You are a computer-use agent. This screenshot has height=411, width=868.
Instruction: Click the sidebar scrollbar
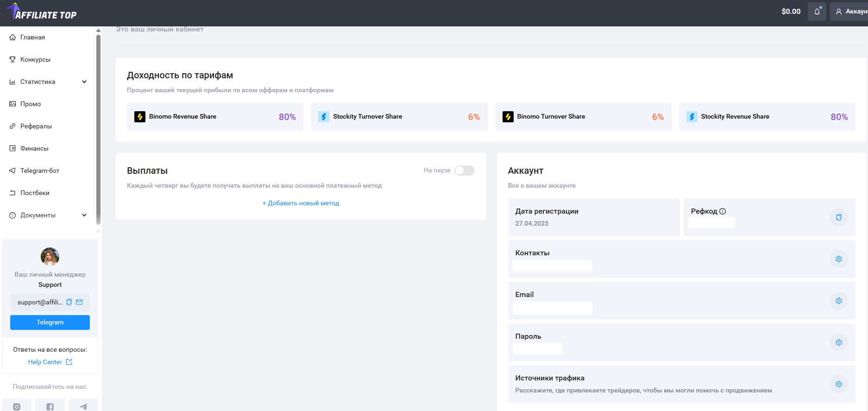pos(98,130)
